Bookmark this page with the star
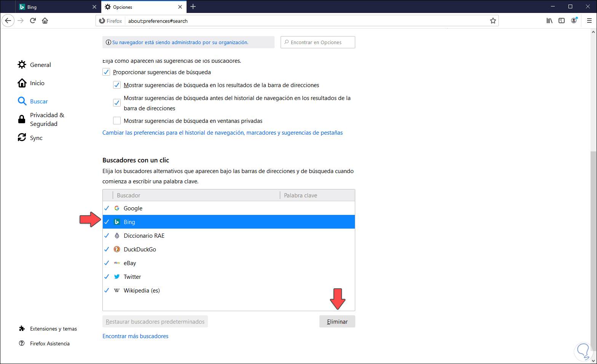The image size is (597, 364). 493,21
